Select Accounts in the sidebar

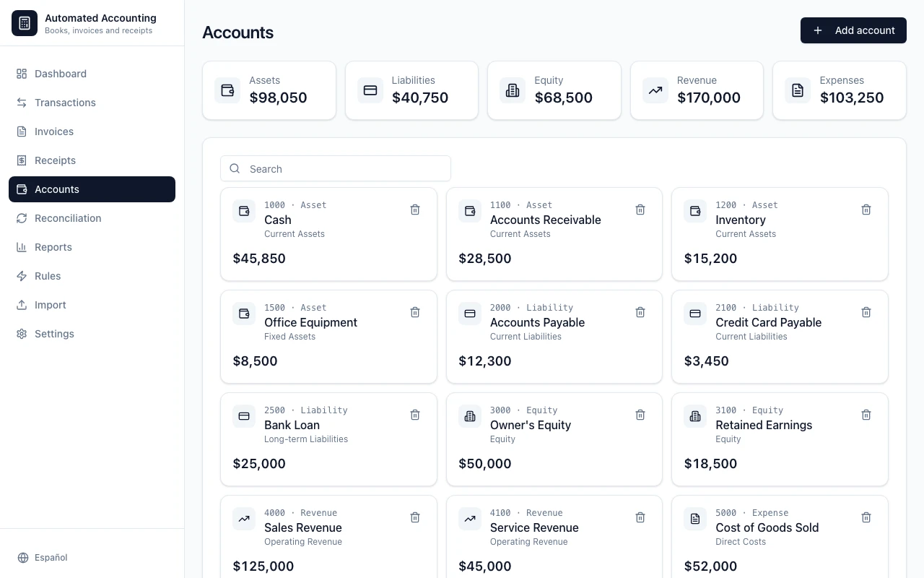click(92, 189)
